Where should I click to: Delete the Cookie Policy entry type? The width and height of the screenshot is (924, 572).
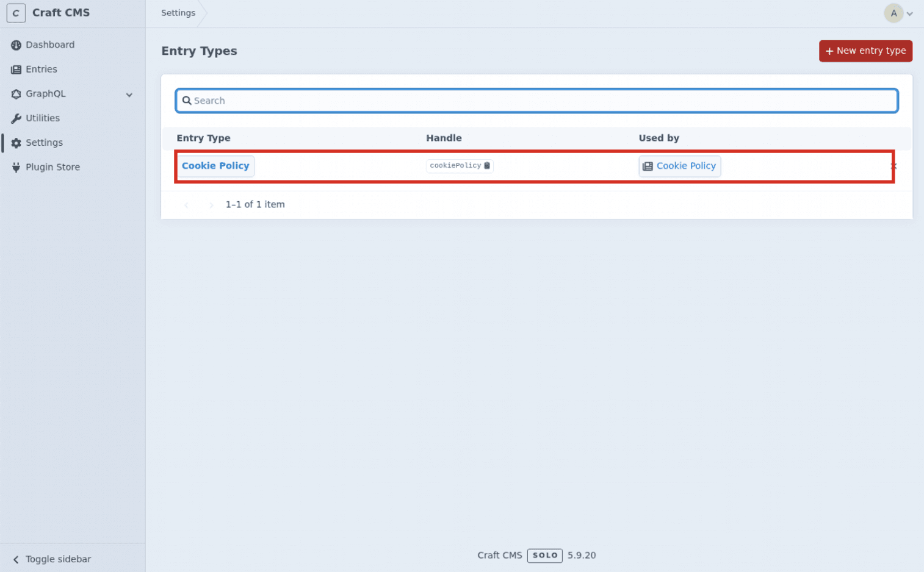pyautogui.click(x=893, y=166)
